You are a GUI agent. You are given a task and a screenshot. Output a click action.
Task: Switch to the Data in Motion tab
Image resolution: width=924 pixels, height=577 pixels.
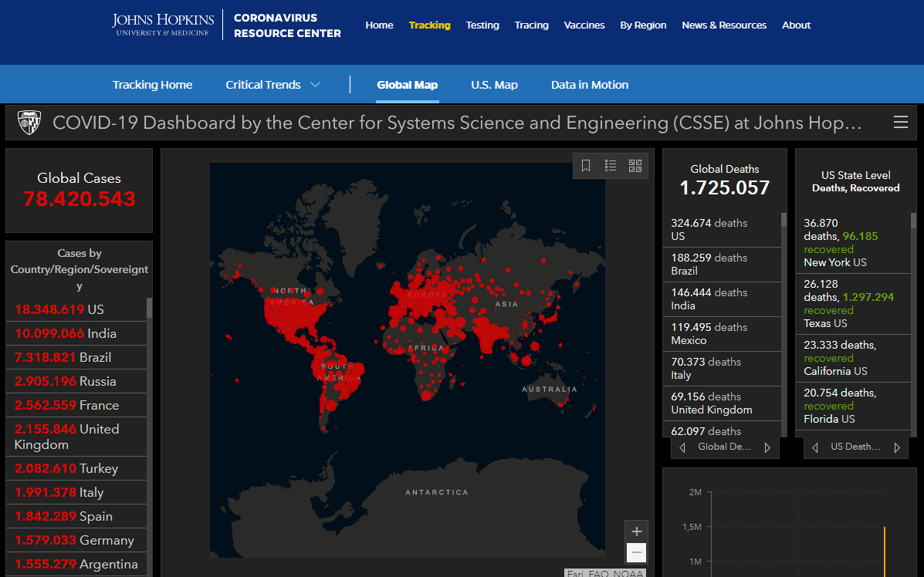[x=590, y=85]
